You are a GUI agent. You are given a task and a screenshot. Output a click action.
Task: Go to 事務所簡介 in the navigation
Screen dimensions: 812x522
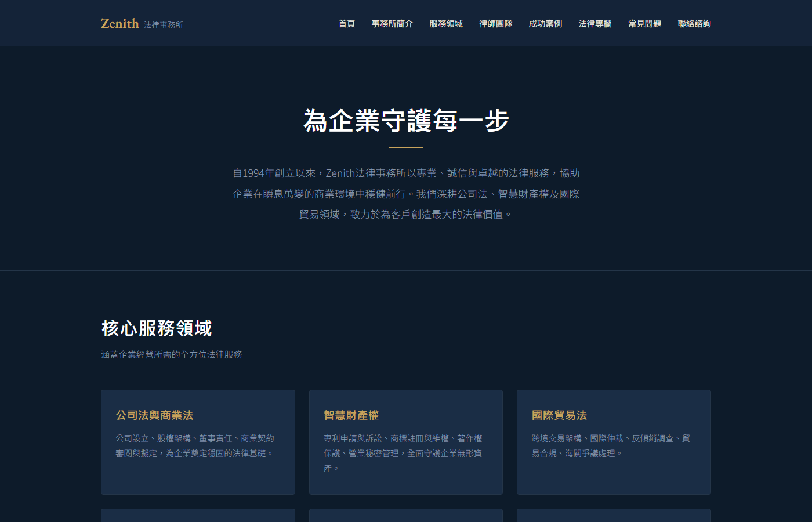392,24
